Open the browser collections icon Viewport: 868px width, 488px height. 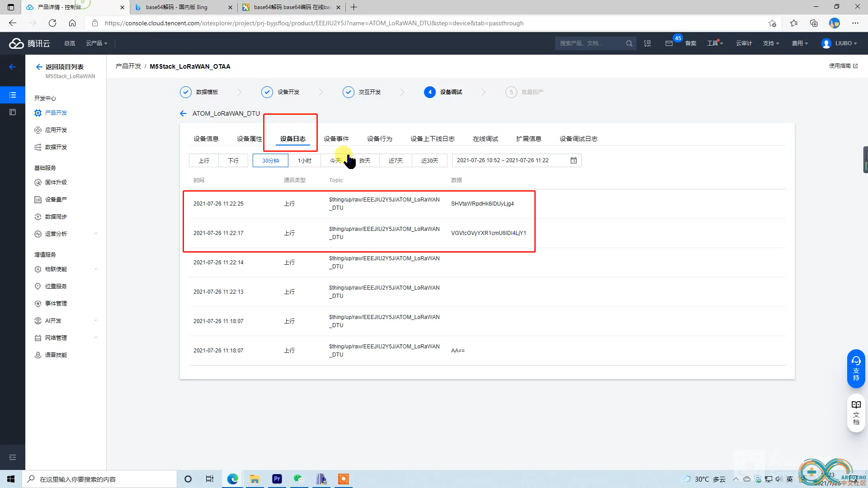coord(814,23)
